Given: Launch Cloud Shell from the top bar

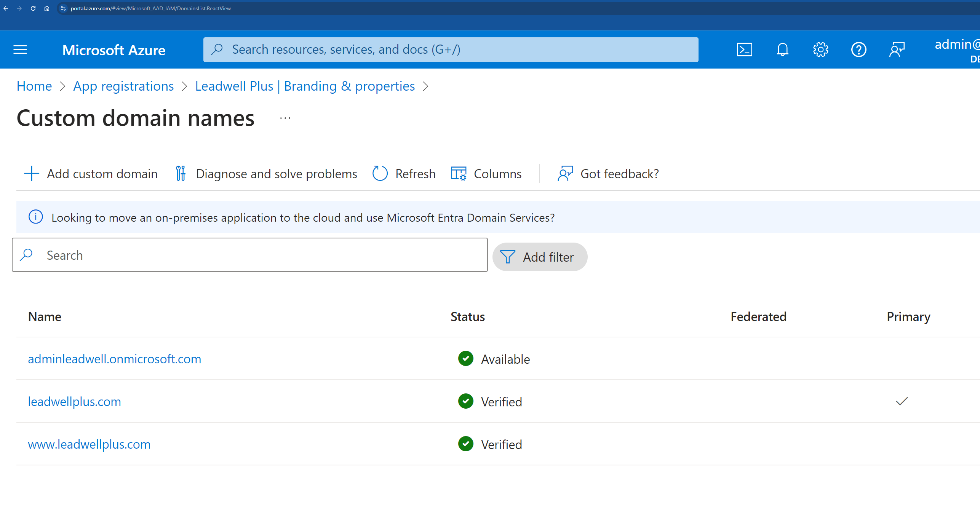Looking at the screenshot, I should (x=744, y=50).
